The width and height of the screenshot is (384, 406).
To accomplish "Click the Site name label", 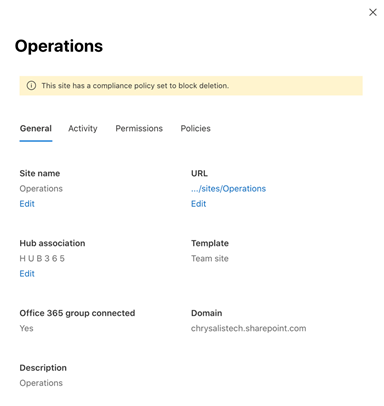I will (x=40, y=173).
